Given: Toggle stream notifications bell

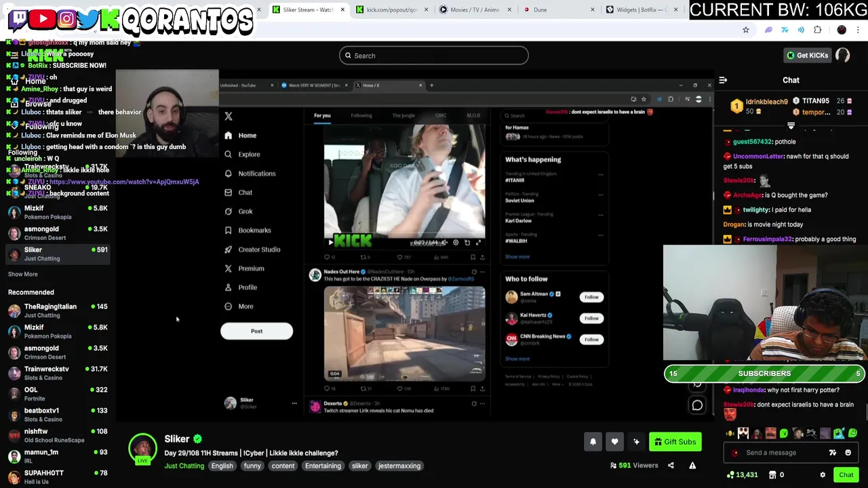Looking at the screenshot, I should click(x=593, y=442).
